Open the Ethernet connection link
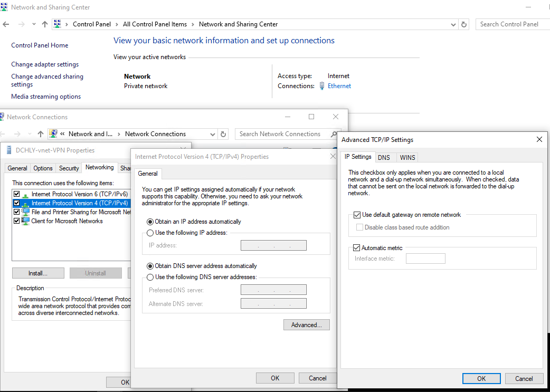The width and height of the screenshot is (550, 392). point(339,86)
